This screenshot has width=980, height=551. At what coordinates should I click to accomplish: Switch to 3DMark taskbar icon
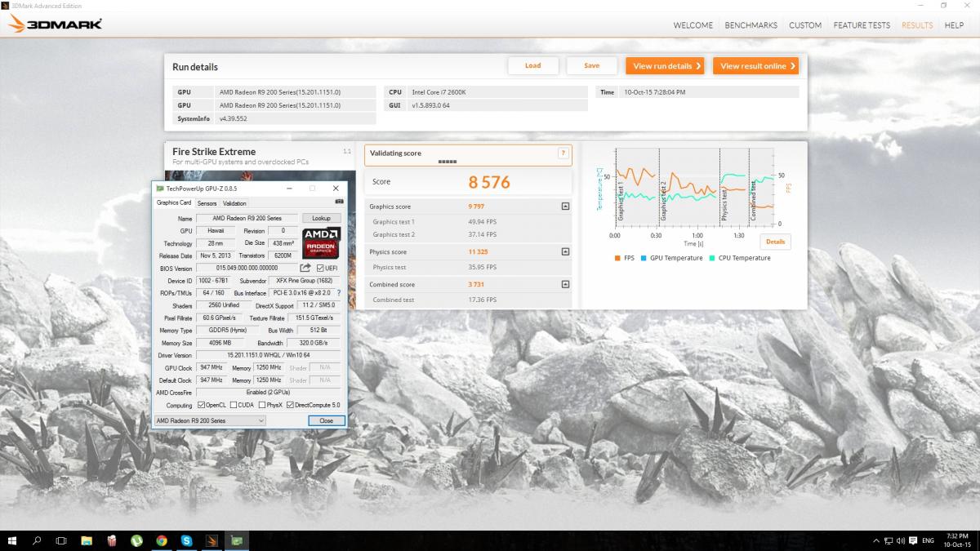click(x=212, y=540)
